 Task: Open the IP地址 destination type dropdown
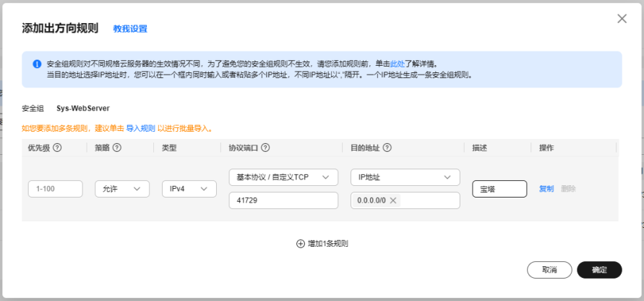pyautogui.click(x=405, y=177)
